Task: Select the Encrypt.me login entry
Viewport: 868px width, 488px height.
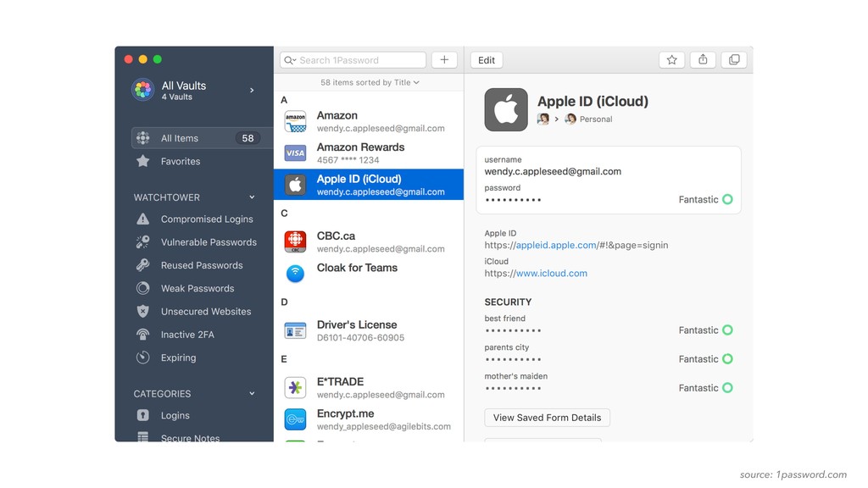Action: tap(369, 419)
